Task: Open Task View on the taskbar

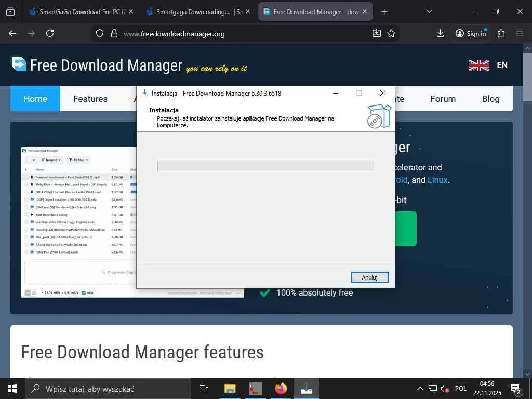Action: (204, 389)
